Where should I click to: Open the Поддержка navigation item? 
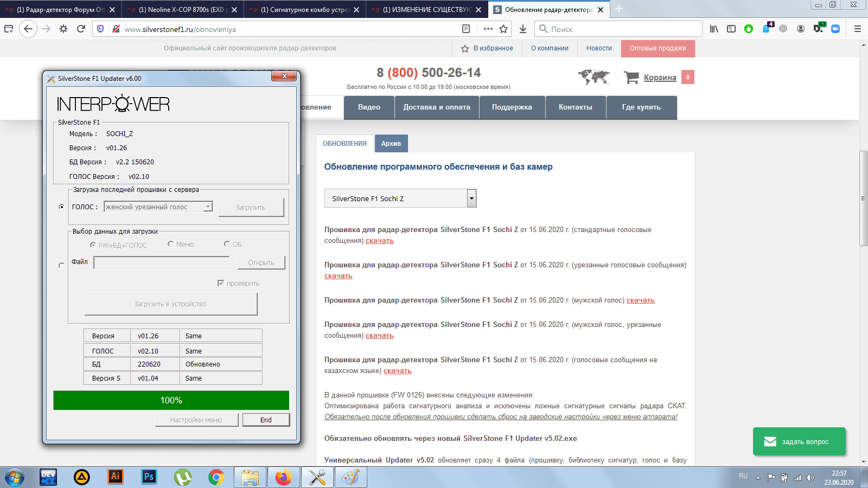pyautogui.click(x=512, y=107)
